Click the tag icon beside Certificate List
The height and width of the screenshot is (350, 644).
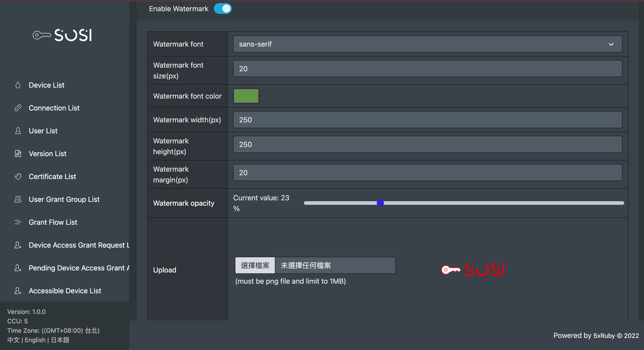click(18, 177)
